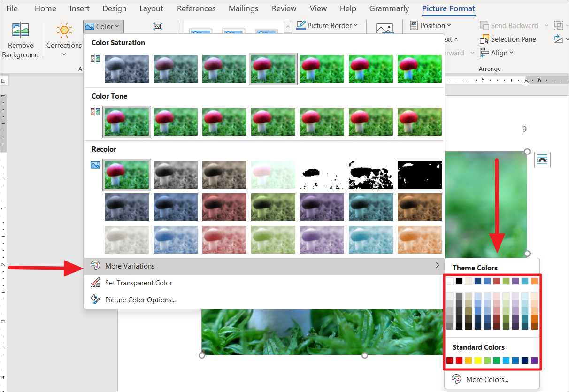The width and height of the screenshot is (569, 392).
Task: Pick the red Standard Colors swatch
Action: click(460, 360)
